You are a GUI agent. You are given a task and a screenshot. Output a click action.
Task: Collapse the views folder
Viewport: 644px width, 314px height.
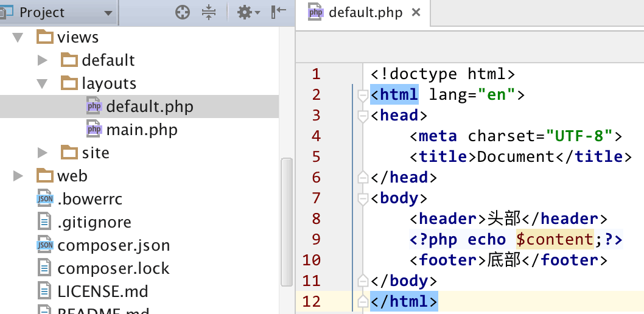coord(18,37)
